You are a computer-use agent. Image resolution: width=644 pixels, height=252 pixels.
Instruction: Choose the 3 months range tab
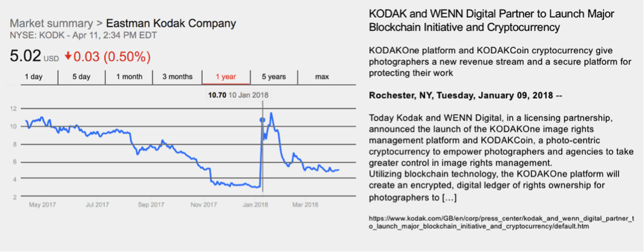click(177, 77)
